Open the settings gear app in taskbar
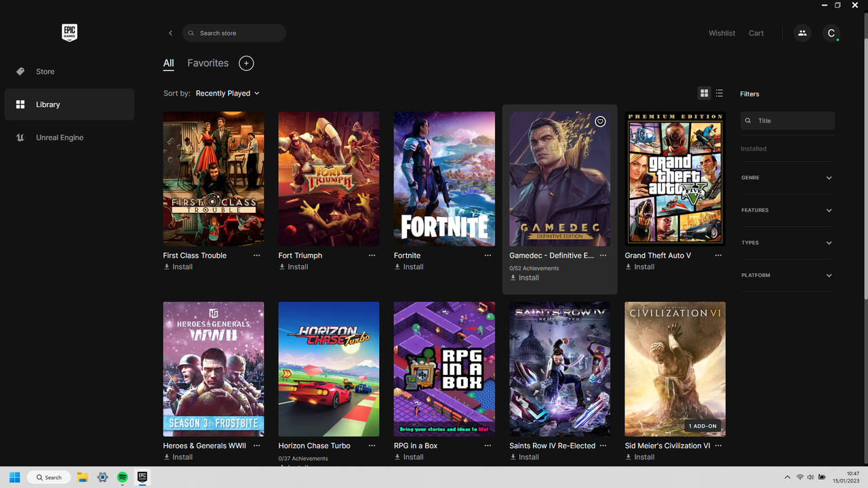868x488 pixels. tap(102, 477)
